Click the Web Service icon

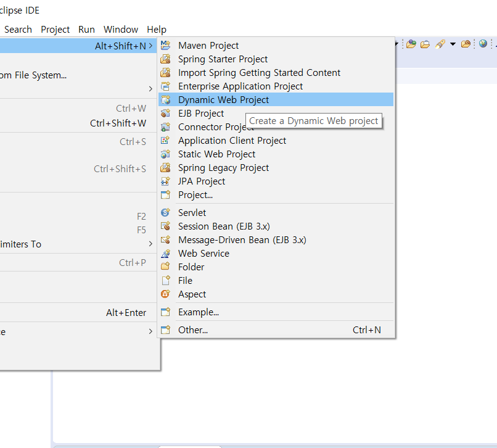pos(165,254)
